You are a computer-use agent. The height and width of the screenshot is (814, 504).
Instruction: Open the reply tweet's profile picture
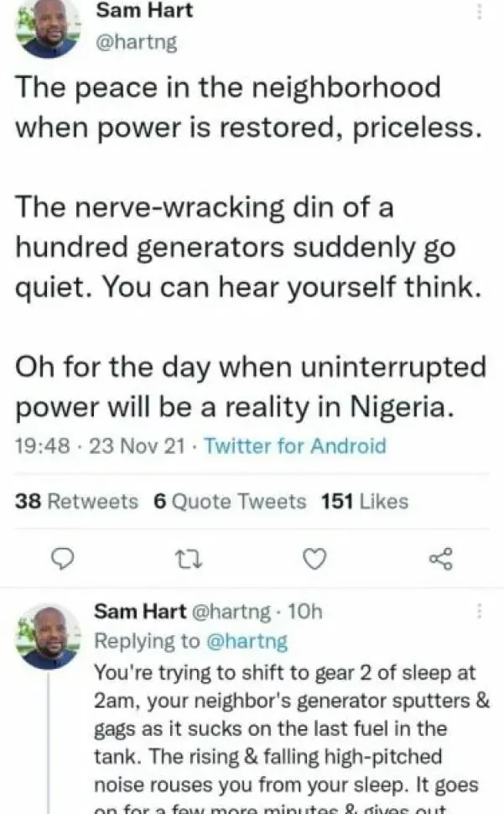[49, 637]
